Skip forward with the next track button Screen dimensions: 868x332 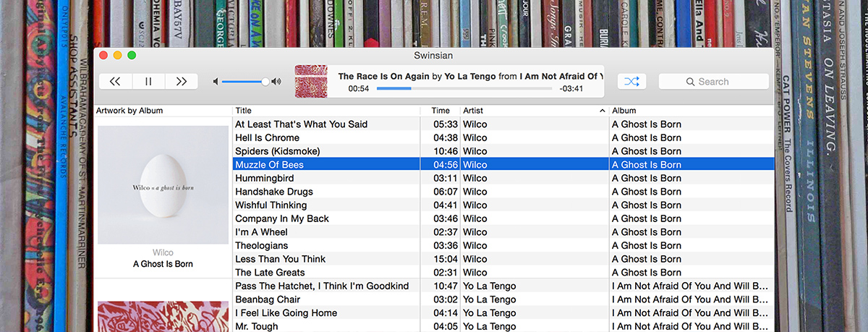pyautogui.click(x=182, y=82)
